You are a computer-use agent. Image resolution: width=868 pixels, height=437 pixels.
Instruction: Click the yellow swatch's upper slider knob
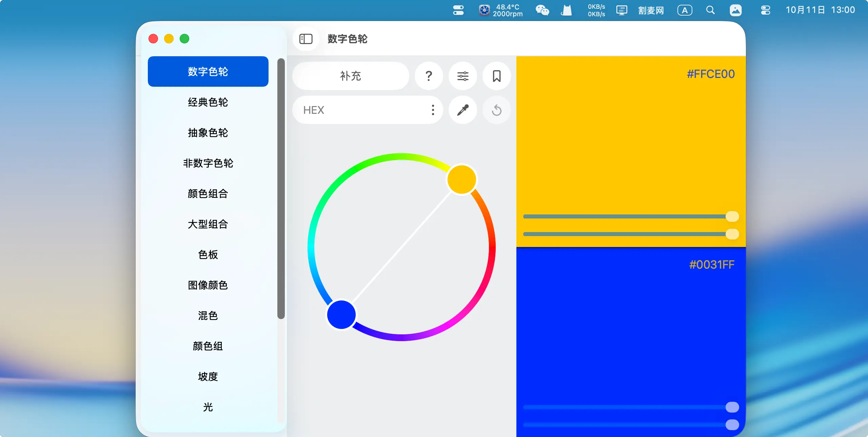(732, 216)
